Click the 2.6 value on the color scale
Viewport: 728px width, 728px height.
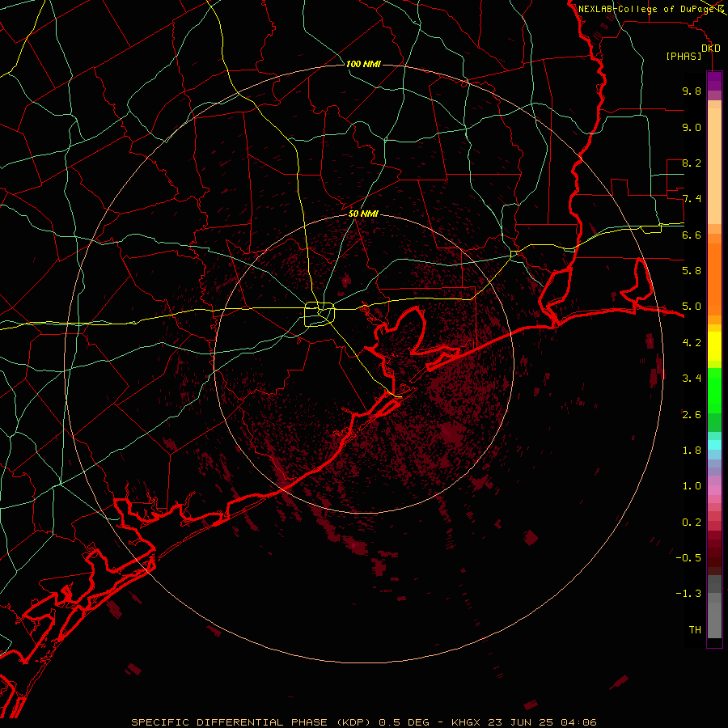pyautogui.click(x=692, y=415)
